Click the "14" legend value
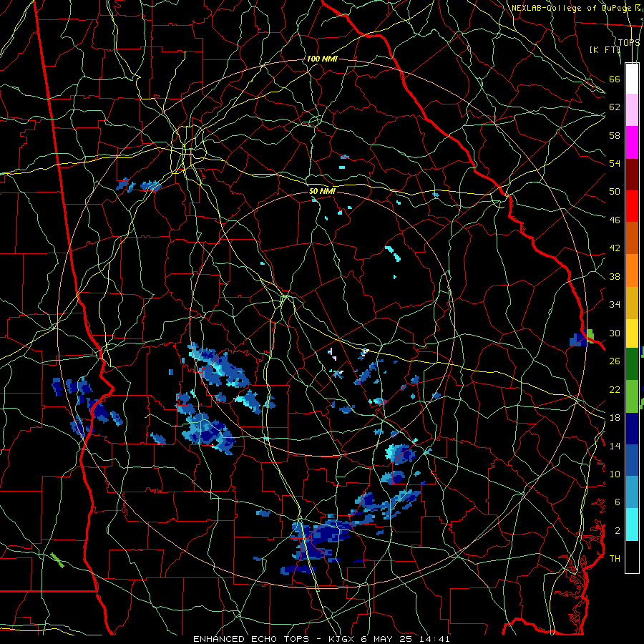Viewport: 644px width, 644px height. [615, 446]
